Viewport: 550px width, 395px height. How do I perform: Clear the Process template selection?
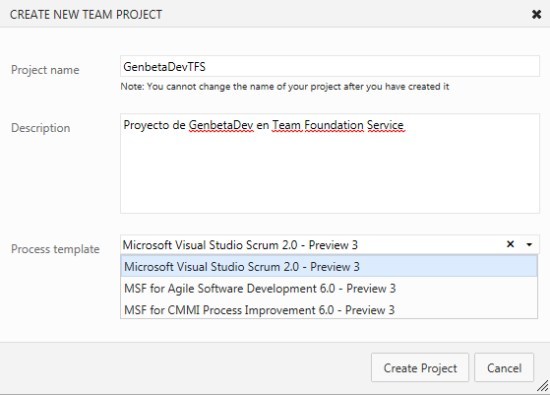[x=510, y=244]
